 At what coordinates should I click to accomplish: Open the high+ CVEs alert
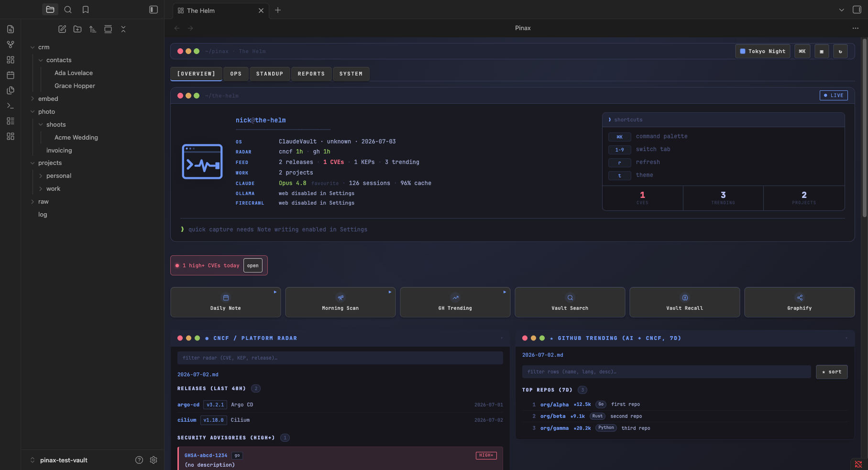253,265
